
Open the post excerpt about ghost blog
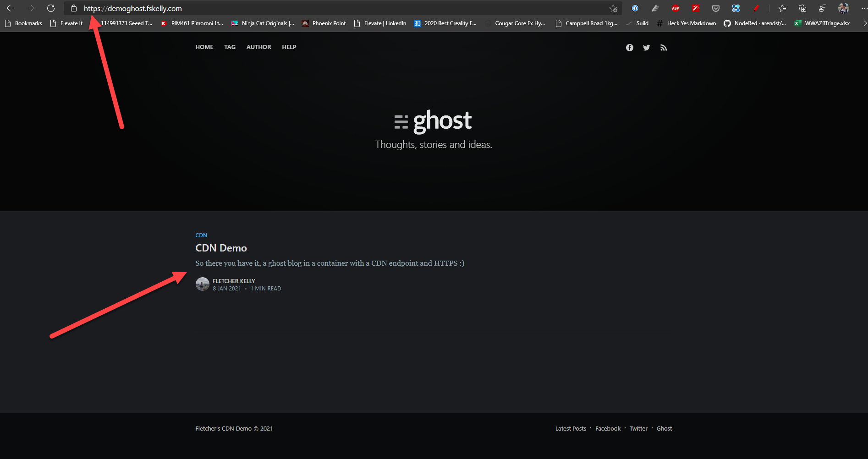pos(330,263)
